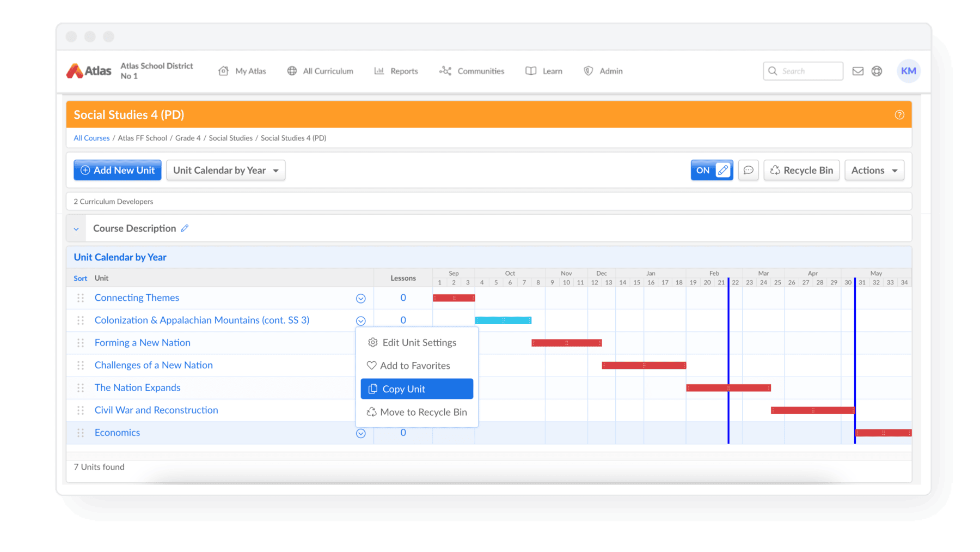
Task: Expand the Actions dropdown
Action: coord(874,170)
